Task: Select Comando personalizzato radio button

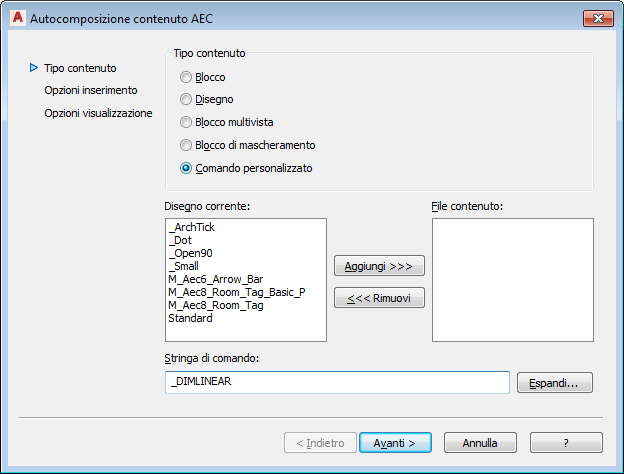Action: (185, 168)
